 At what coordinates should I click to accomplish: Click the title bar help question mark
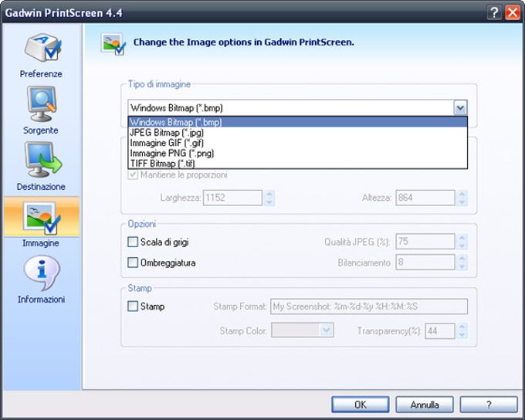[494, 12]
